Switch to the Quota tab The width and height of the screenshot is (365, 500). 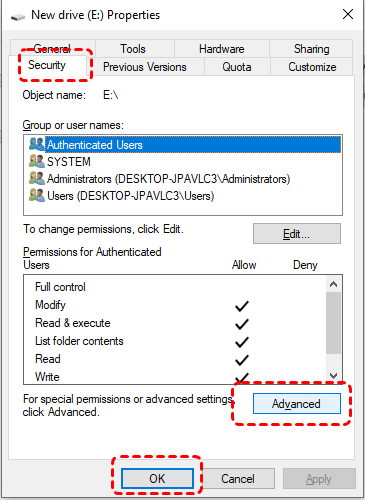237,67
